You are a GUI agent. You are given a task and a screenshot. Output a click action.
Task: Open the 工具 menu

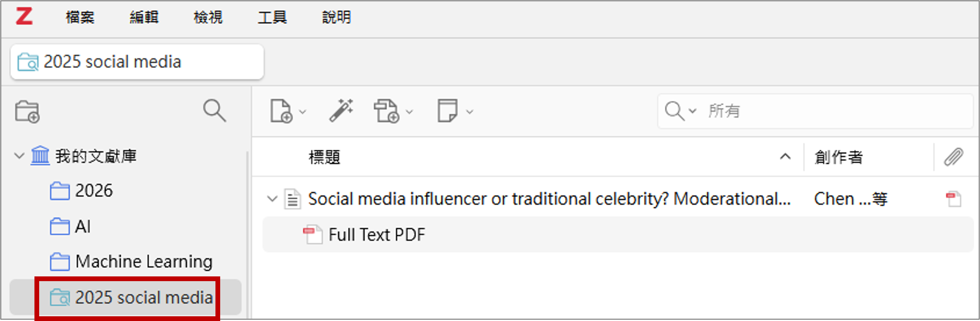tap(272, 17)
